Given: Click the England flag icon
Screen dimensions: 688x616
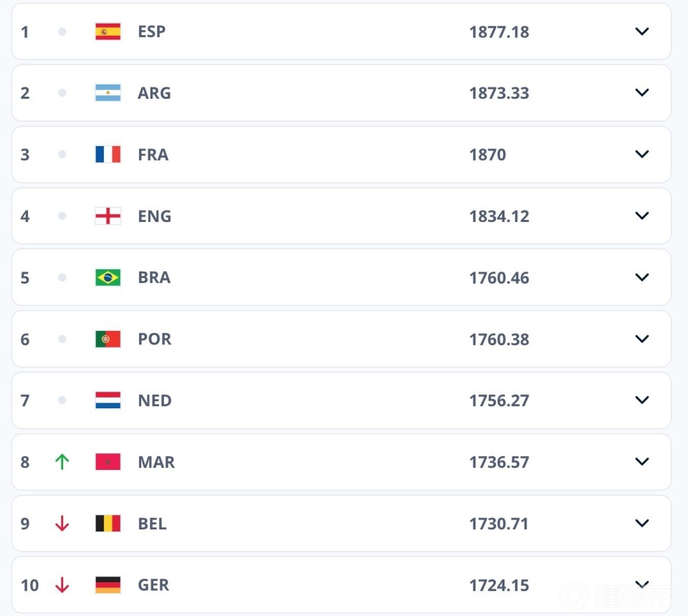Looking at the screenshot, I should point(107,216).
